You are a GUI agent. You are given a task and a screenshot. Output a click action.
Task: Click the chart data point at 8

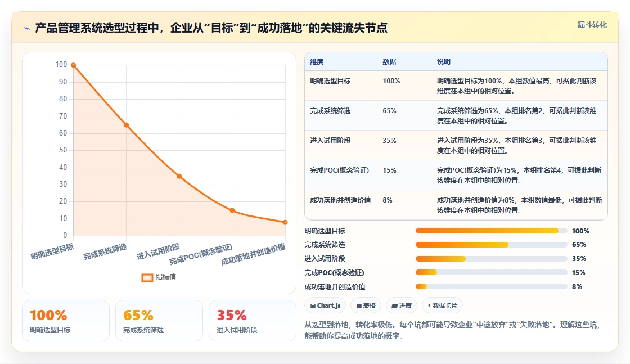click(285, 222)
